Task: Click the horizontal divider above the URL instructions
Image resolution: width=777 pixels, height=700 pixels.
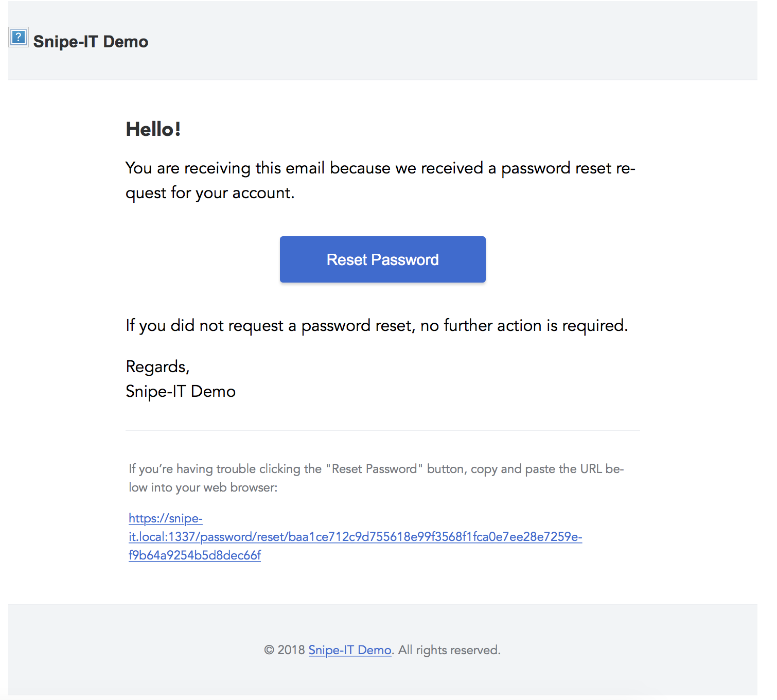Action: (x=383, y=429)
